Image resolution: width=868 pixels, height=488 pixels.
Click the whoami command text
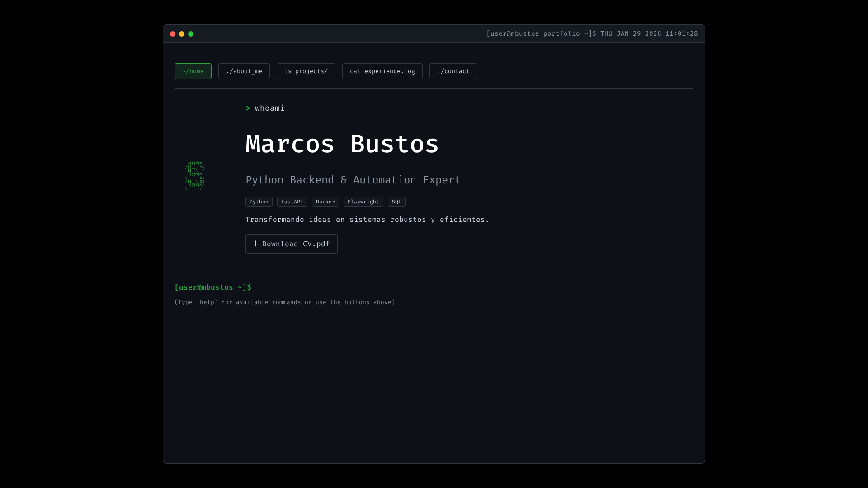[x=270, y=108]
